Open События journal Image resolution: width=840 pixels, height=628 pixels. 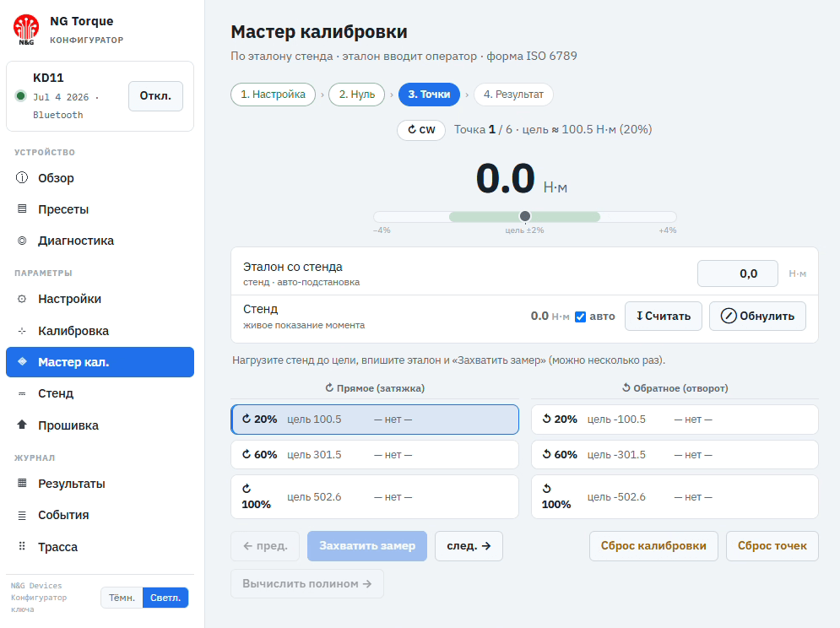coord(100,515)
